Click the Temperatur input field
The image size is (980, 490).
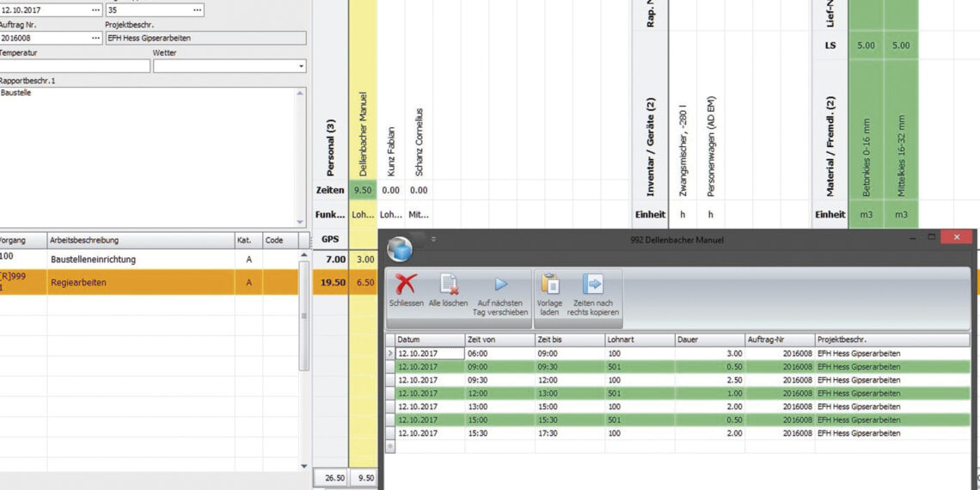tap(75, 66)
